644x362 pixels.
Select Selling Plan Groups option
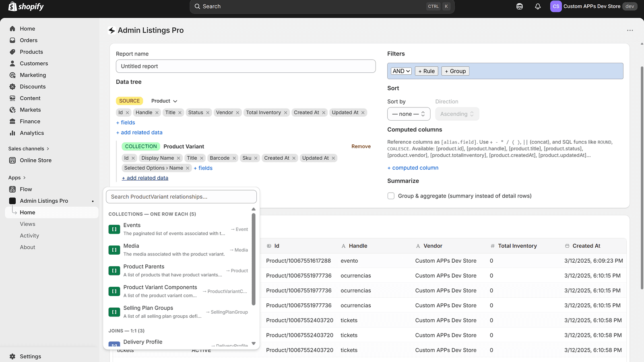(178, 312)
